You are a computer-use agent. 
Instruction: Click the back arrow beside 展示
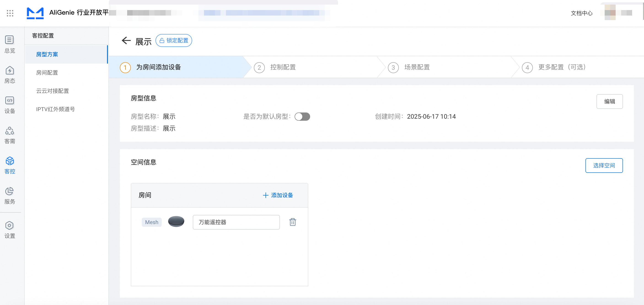[x=126, y=40]
